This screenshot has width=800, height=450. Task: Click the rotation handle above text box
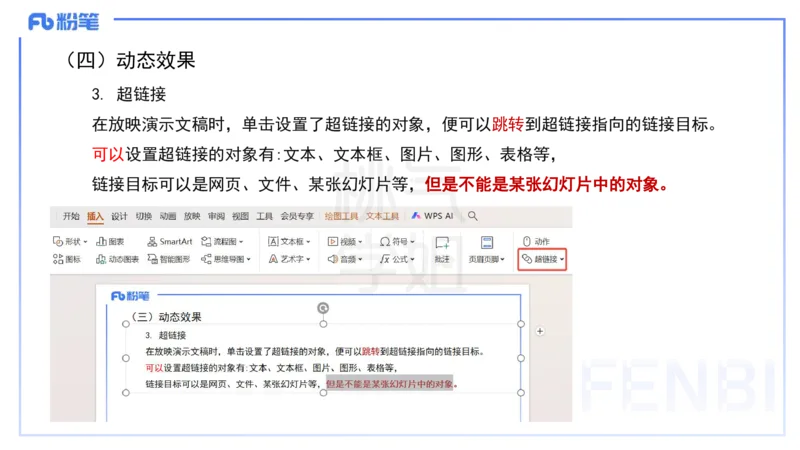[323, 308]
